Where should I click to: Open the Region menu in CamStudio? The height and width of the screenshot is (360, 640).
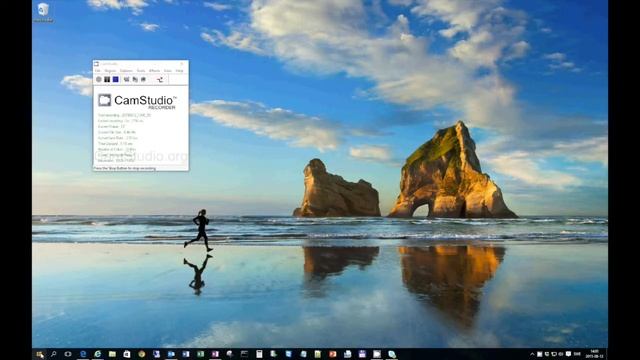[110, 71]
